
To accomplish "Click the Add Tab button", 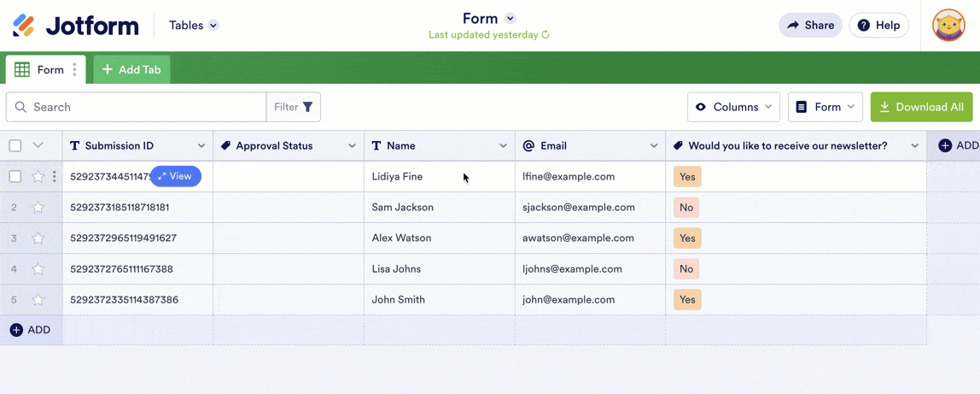I will (x=132, y=70).
